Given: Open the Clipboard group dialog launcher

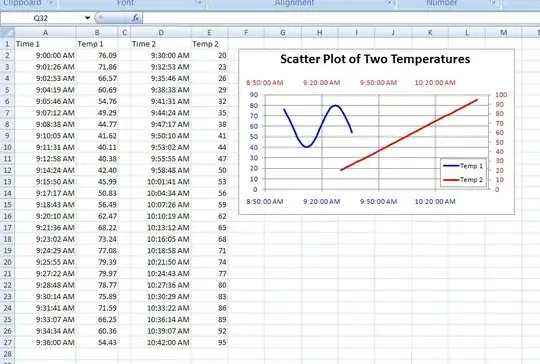Looking at the screenshot, I should click(x=51, y=3).
